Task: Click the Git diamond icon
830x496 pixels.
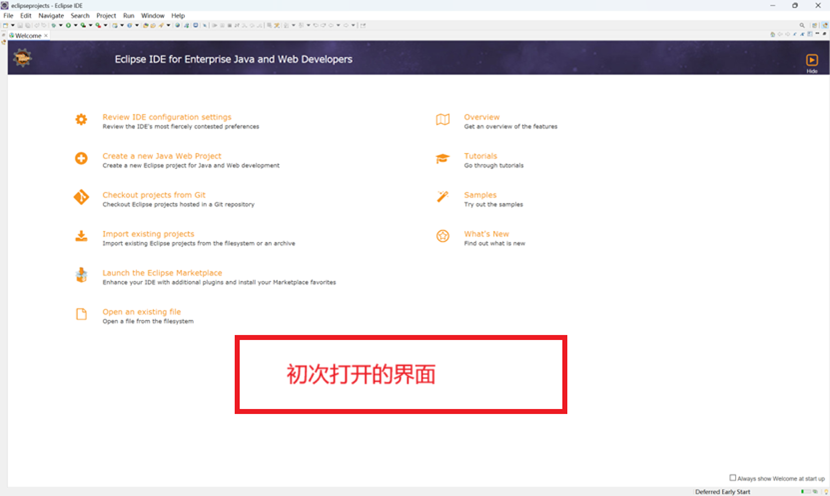Action: [81, 197]
